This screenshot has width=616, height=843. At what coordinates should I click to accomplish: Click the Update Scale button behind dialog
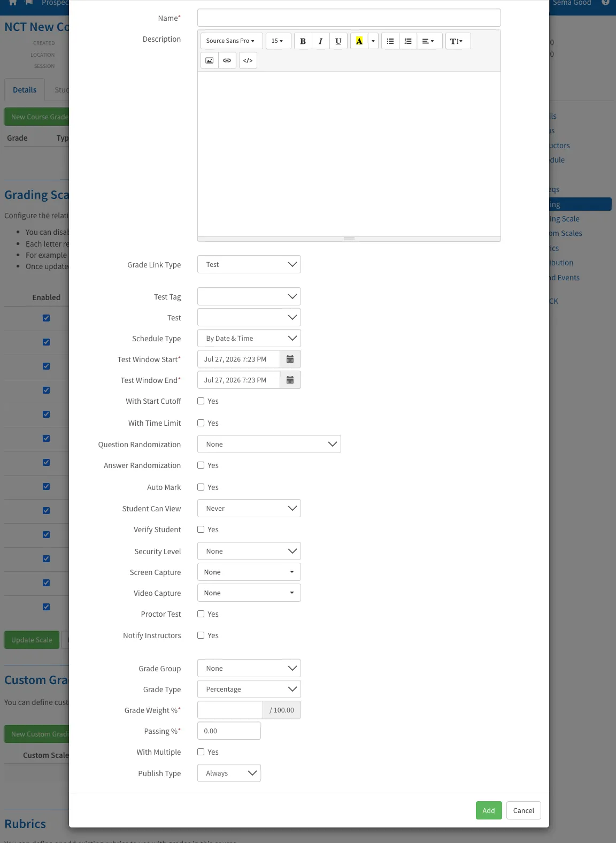tap(32, 640)
